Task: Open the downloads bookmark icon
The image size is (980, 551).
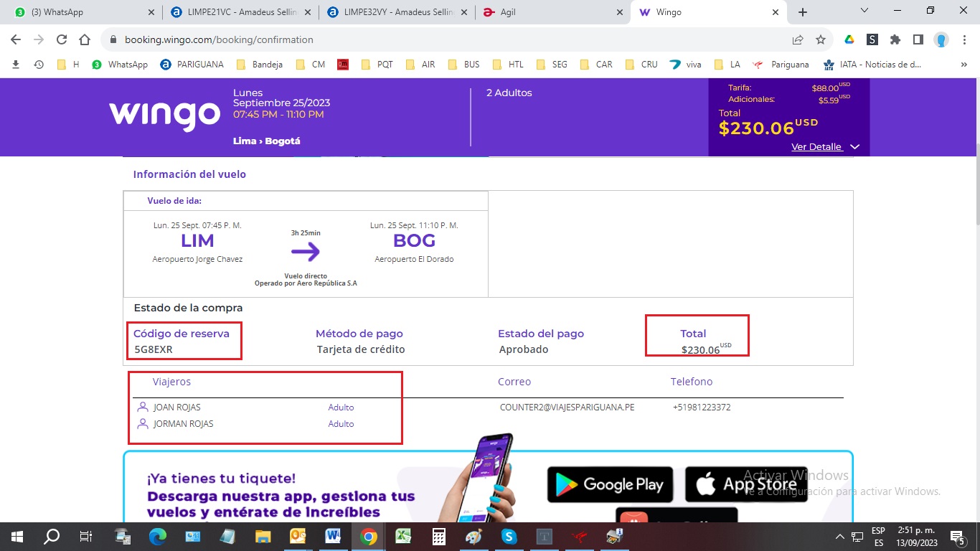Action: [16, 65]
